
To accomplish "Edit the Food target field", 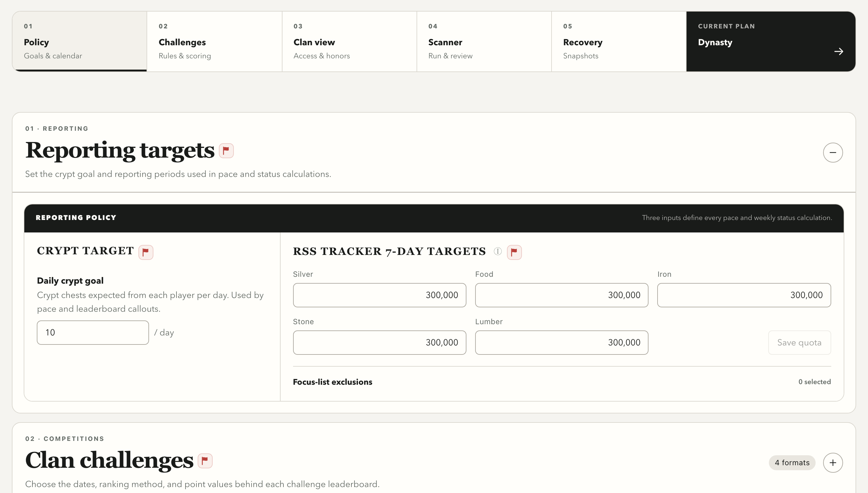I will click(x=562, y=295).
